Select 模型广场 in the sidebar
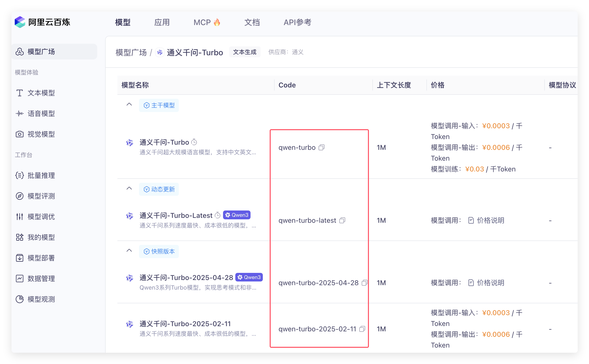This screenshot has width=589, height=364. pyautogui.click(x=54, y=52)
